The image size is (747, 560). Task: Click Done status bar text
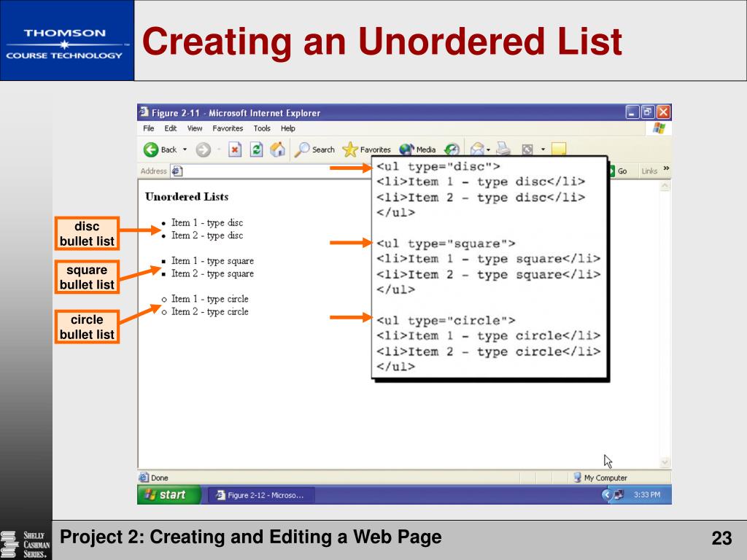[160, 478]
